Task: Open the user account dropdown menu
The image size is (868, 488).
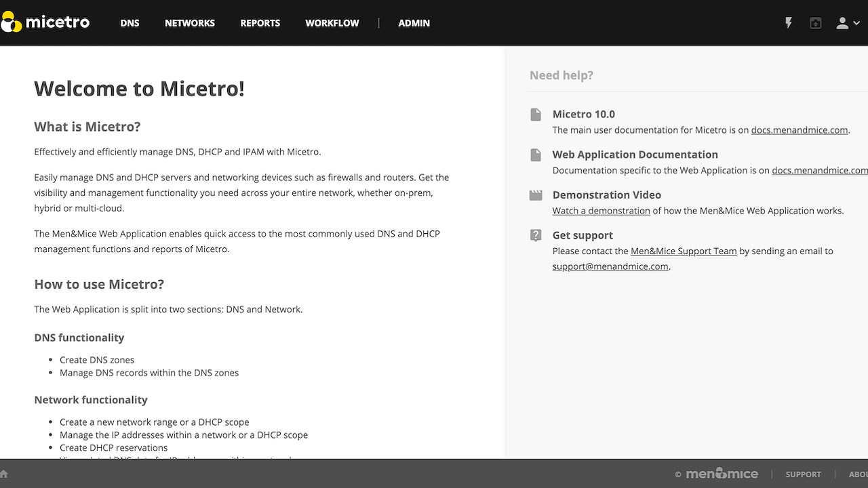Action: 847,23
